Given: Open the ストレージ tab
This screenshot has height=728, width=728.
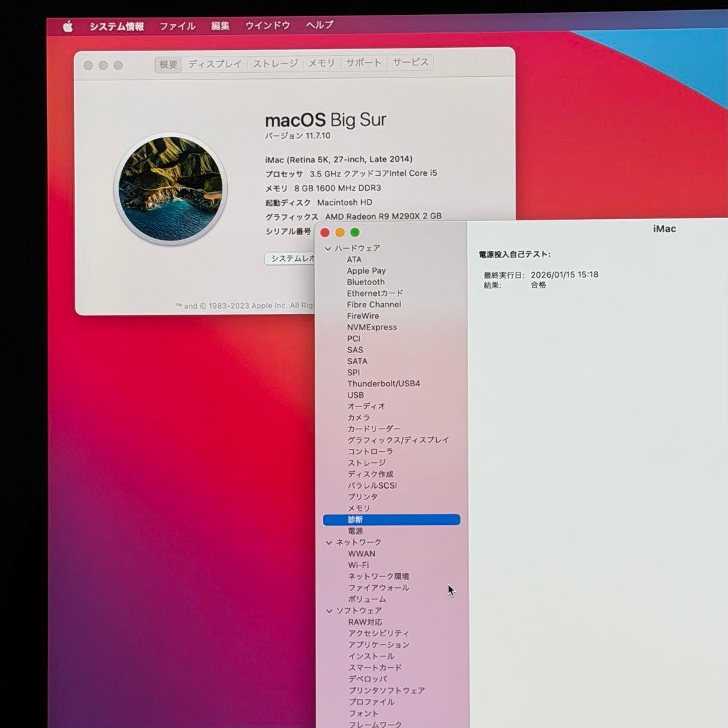Looking at the screenshot, I should point(275,63).
